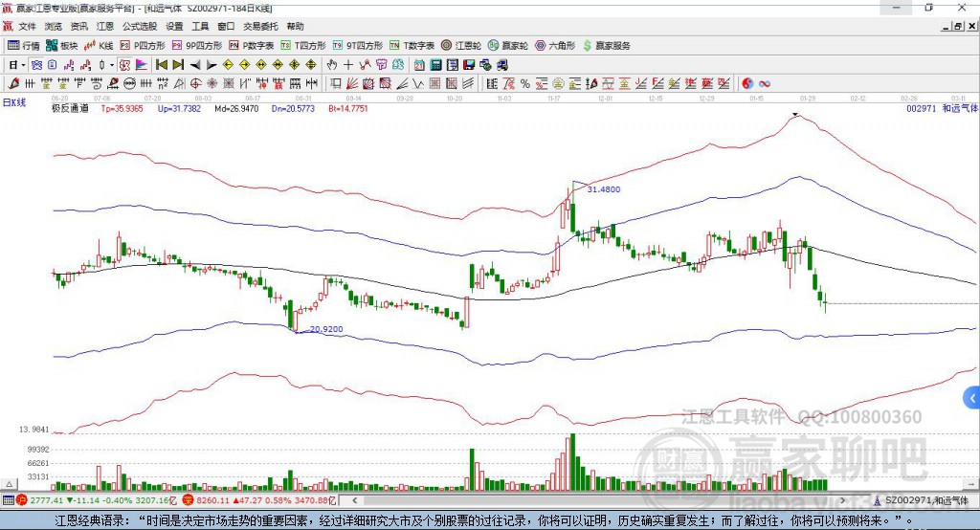Screen dimensions: 980x530
Task: Click the first yellow diamond arrow icon
Action: tap(228, 65)
